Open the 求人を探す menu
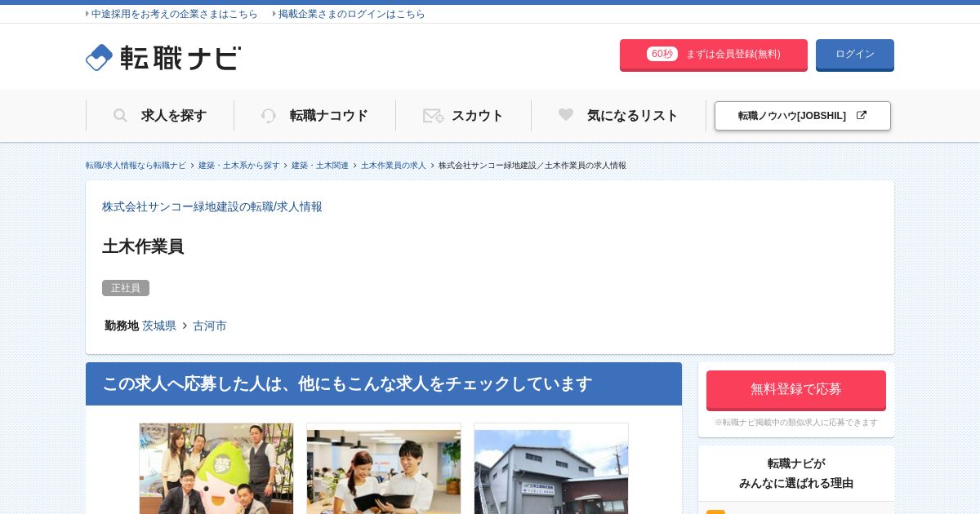The width and height of the screenshot is (980, 514). tap(160, 116)
